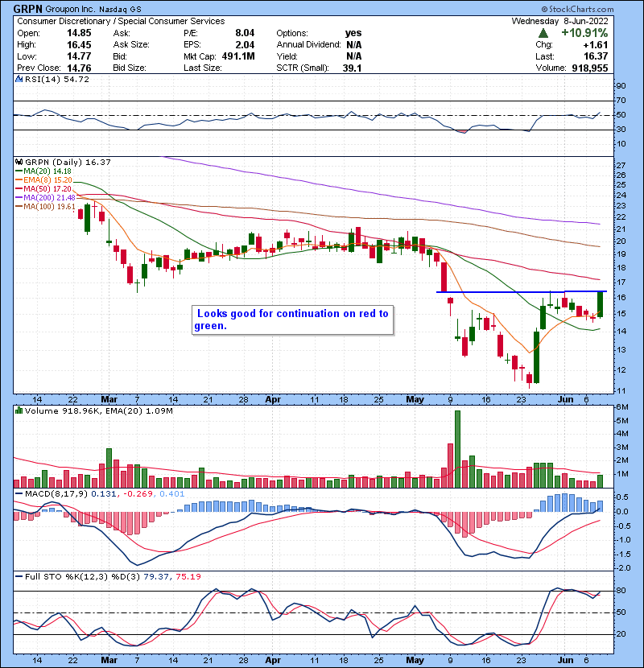Click the Full STO values 79.37, 75.19
The width and height of the screenshot is (644, 668).
point(172,576)
